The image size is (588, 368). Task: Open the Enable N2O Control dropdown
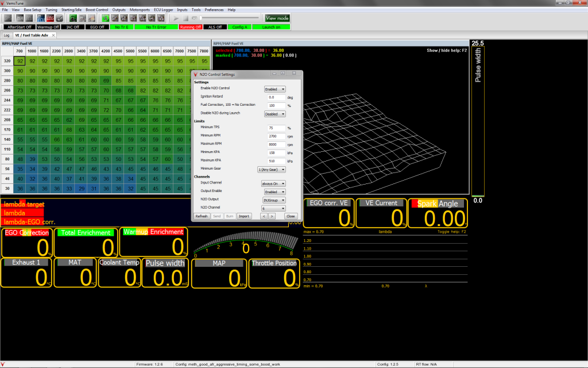pos(274,89)
